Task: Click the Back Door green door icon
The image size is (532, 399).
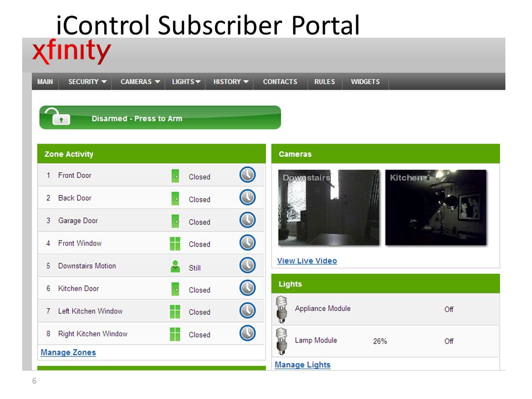Action: tap(175, 199)
